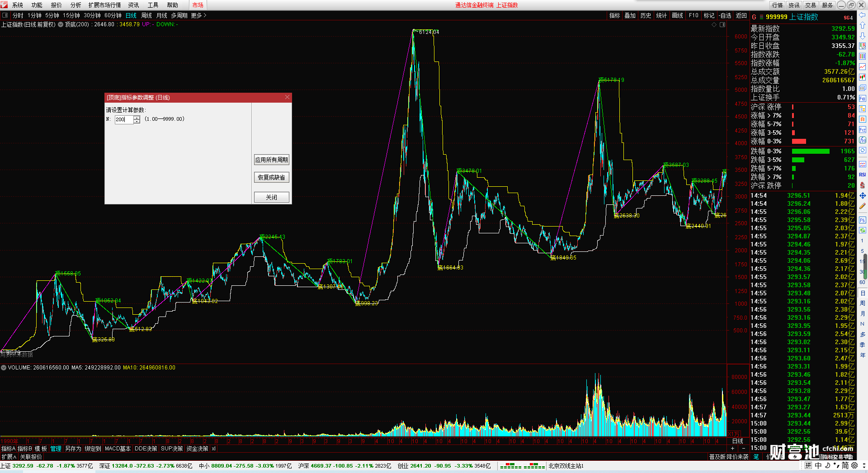
Task: Select the 月 monthly period in sidebar
Action: 863,314
